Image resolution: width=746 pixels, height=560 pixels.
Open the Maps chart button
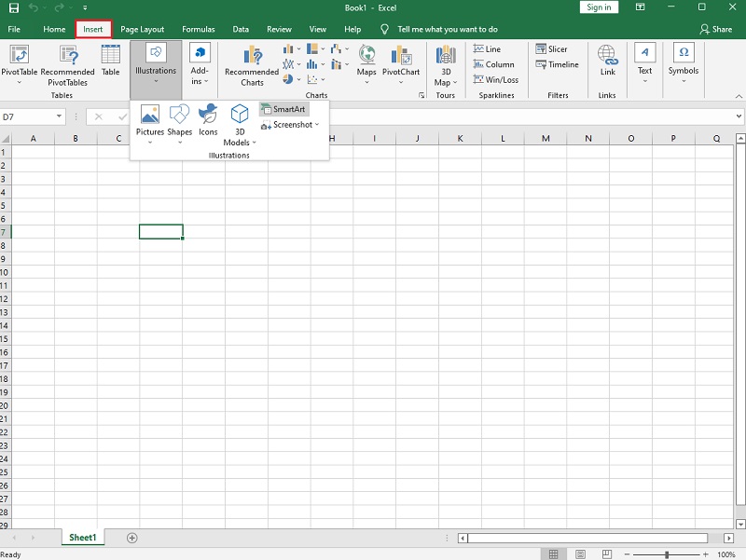pos(366,64)
